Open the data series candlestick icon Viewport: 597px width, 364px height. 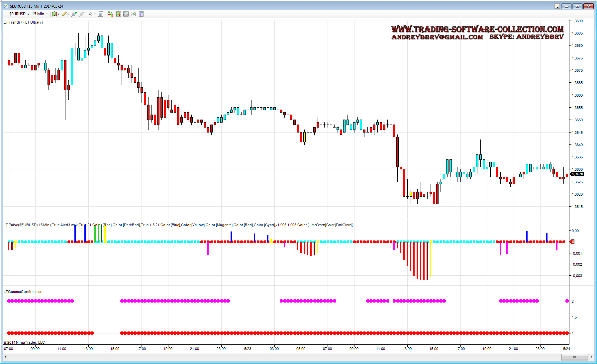[118, 14]
